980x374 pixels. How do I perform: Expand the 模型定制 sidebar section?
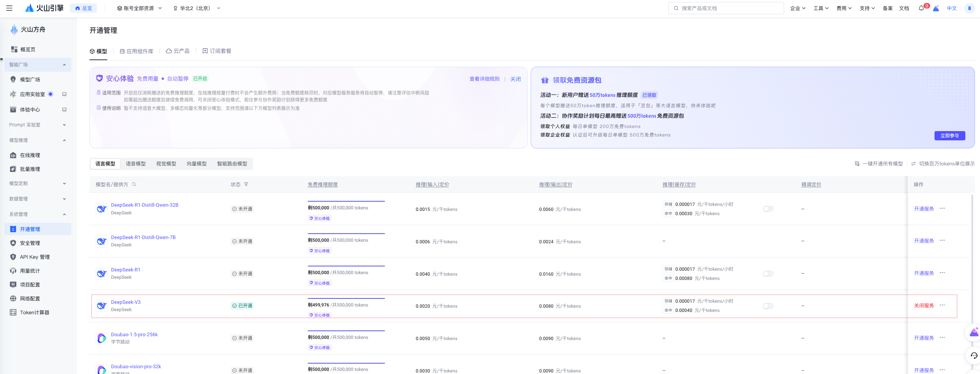pyautogui.click(x=38, y=184)
